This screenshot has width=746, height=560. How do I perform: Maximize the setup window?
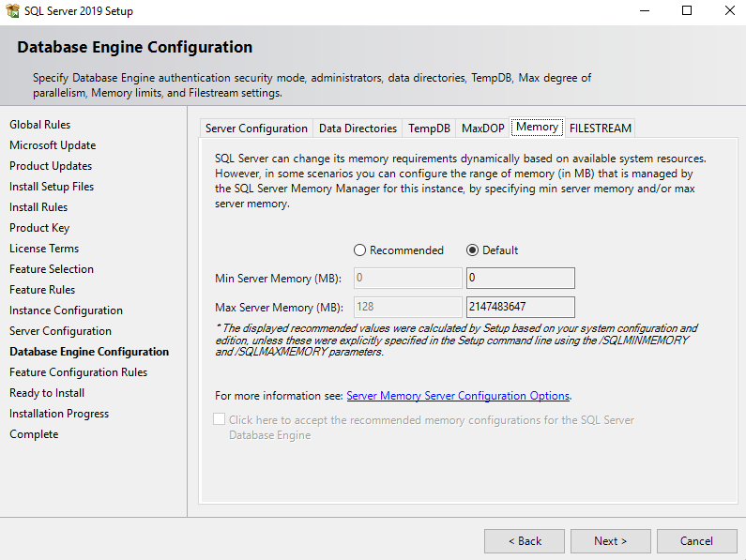[687, 11]
